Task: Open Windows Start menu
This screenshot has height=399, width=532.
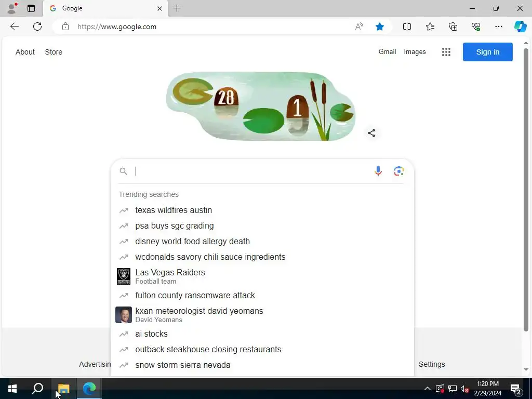Action: pyautogui.click(x=12, y=389)
